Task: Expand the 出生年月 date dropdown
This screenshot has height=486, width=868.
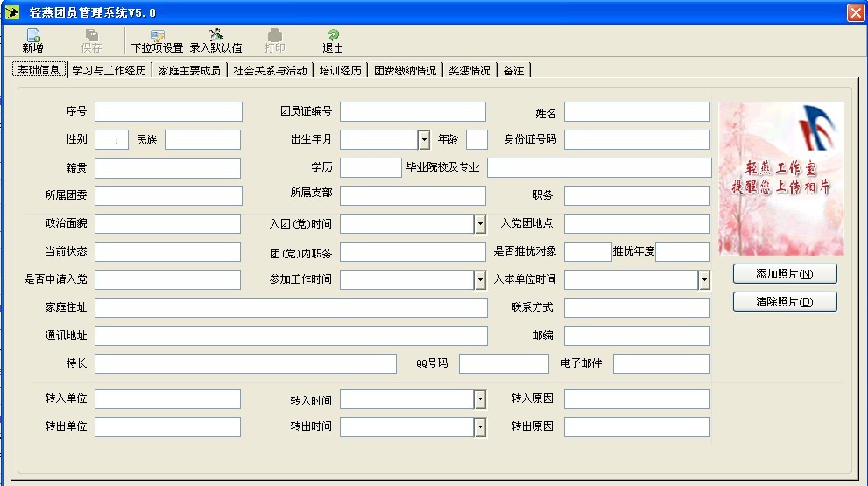Action: tap(424, 140)
